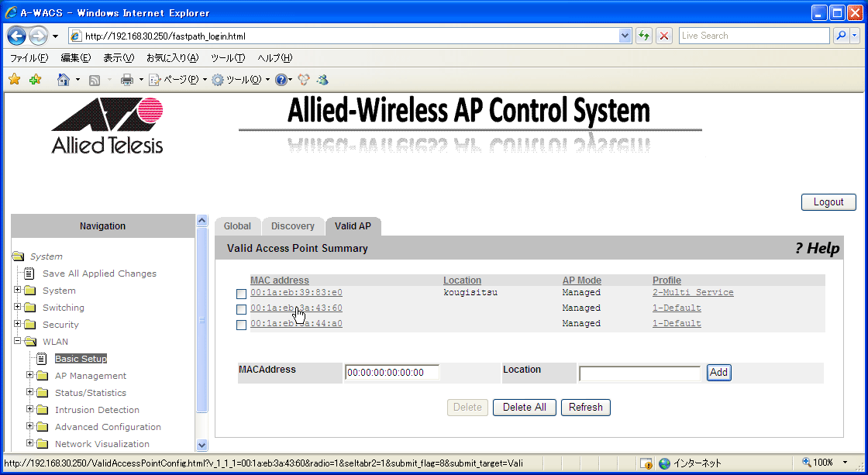868x475 pixels.
Task: Click the Delete All button
Action: point(524,408)
